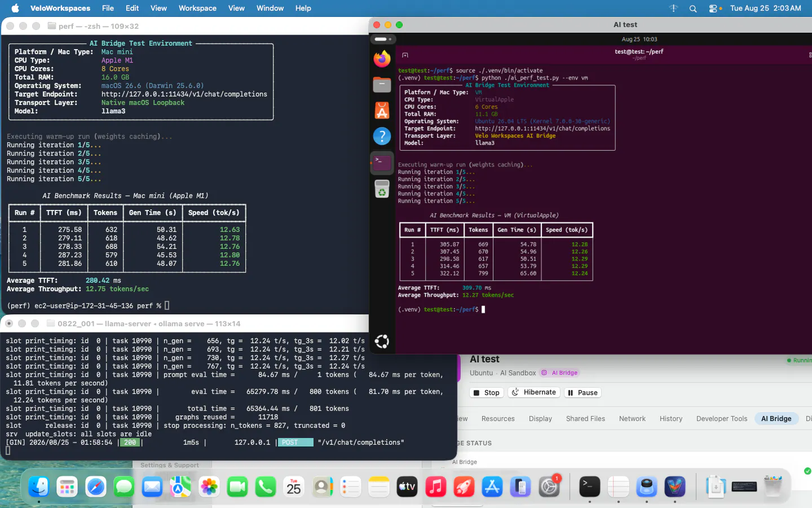Launch Photos from the Dock

click(209, 487)
